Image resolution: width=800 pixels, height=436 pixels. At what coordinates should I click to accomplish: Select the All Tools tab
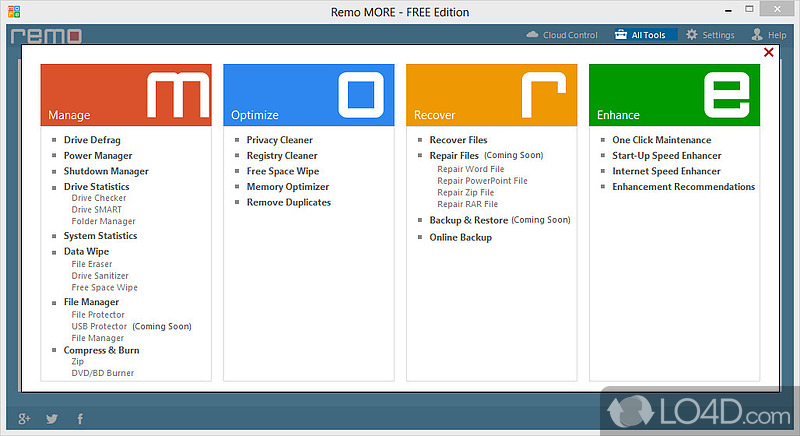click(640, 35)
